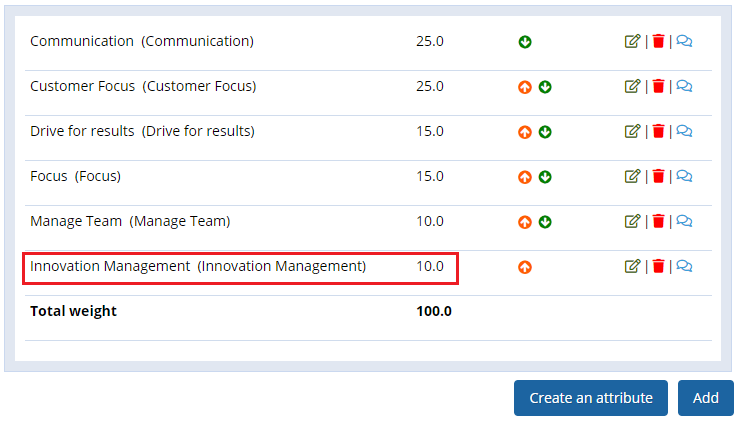The height and width of the screenshot is (422, 739).
Task: Open comments for Drive for results
Action: coord(684,131)
